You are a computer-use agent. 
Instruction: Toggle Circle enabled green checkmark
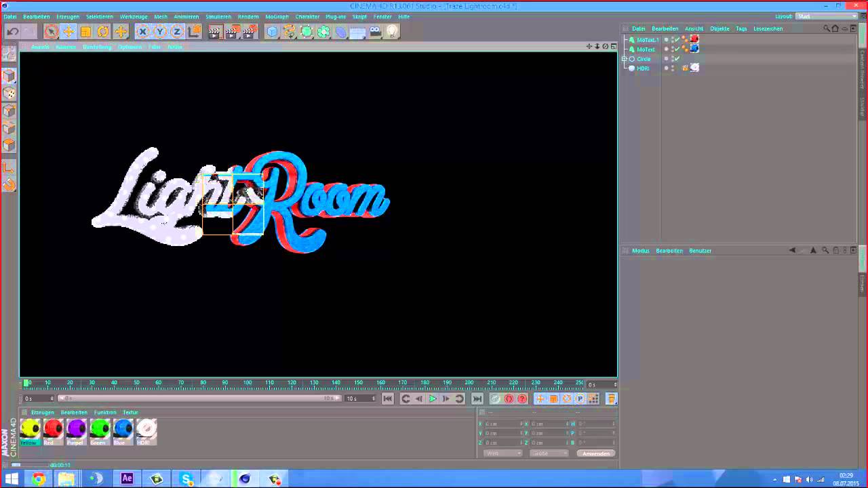(677, 59)
